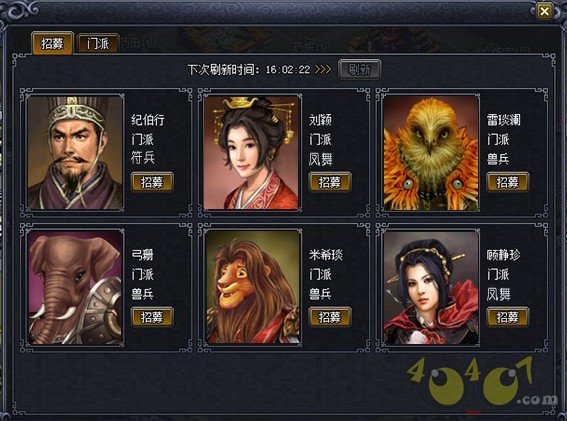Close the recruit window with X button
Image resolution: width=567 pixels, height=421 pixels.
point(544,12)
